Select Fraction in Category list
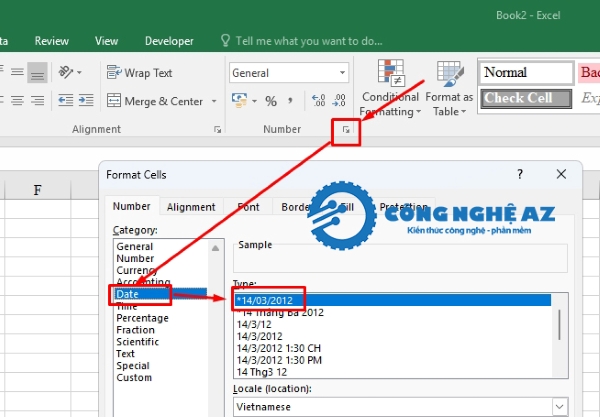Viewport: 600px width, 417px height. pos(135,330)
